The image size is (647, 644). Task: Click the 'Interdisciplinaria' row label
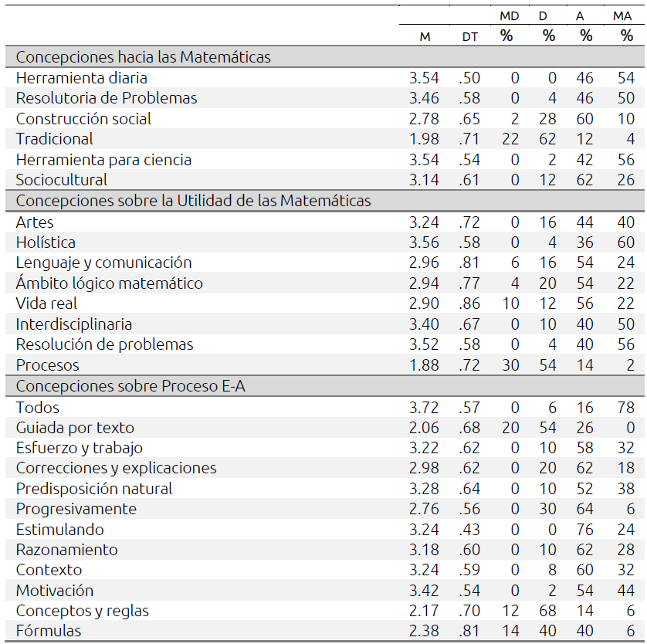pos(74,324)
